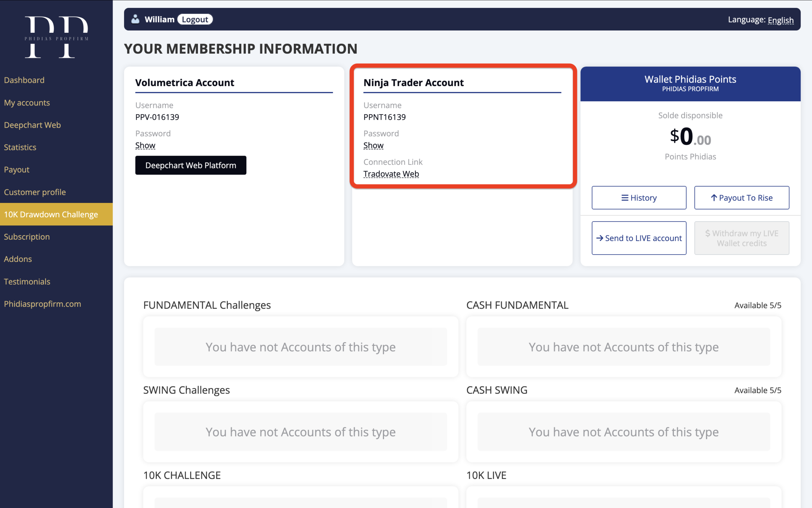Click the Your Membership Information heading
Viewport: 812px width, 508px height.
click(x=240, y=49)
